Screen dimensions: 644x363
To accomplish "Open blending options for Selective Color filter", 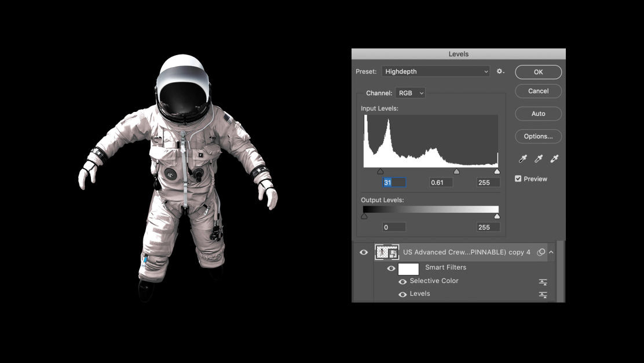I will coord(543,282).
